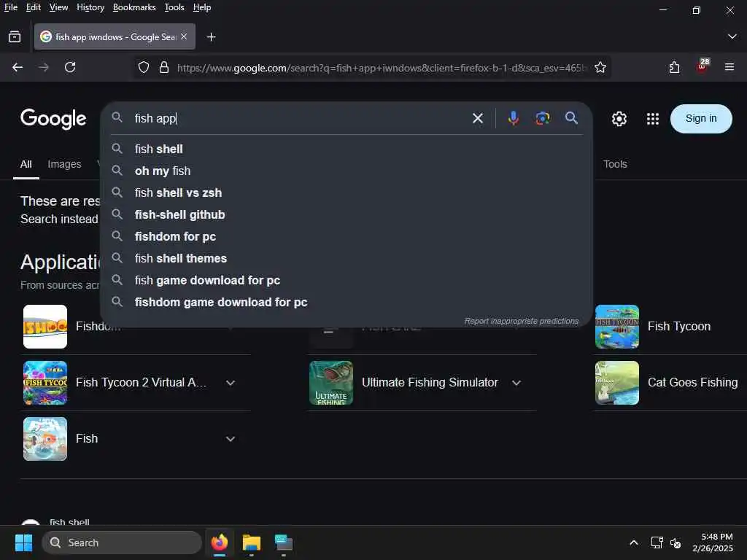Clear the search box with X

click(477, 118)
